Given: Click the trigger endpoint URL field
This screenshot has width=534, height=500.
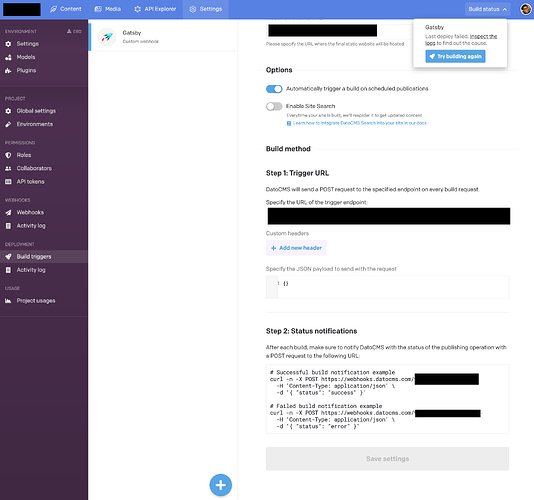Looking at the screenshot, I should [389, 216].
